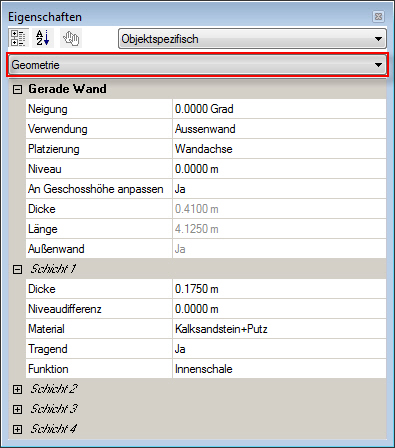395x448 pixels.
Task: Click the Schicht 4 heading text
Action: point(53,429)
